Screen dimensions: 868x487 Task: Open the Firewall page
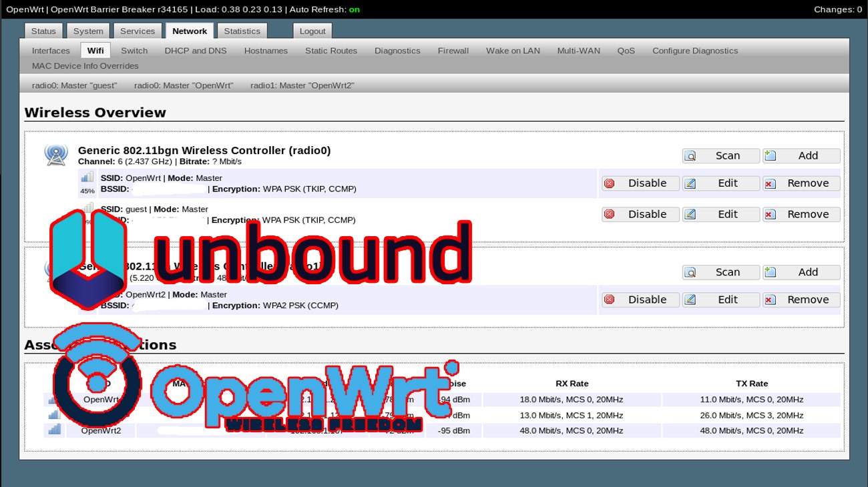coord(453,51)
